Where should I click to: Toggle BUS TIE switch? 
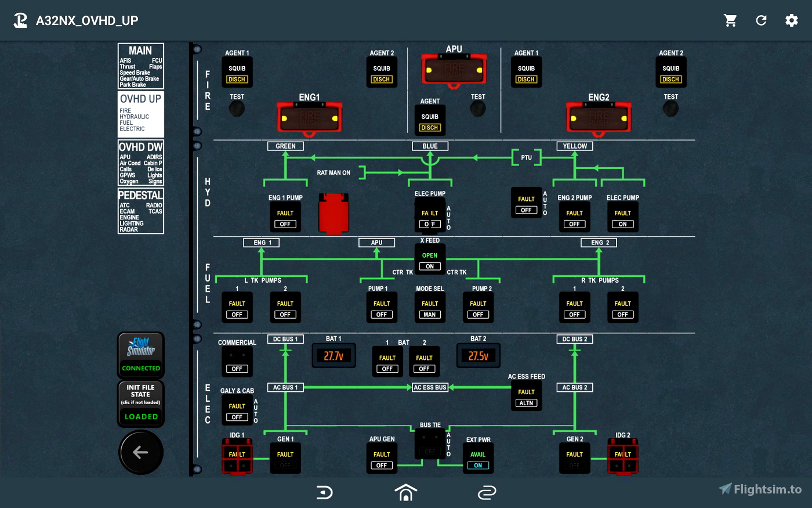click(430, 444)
